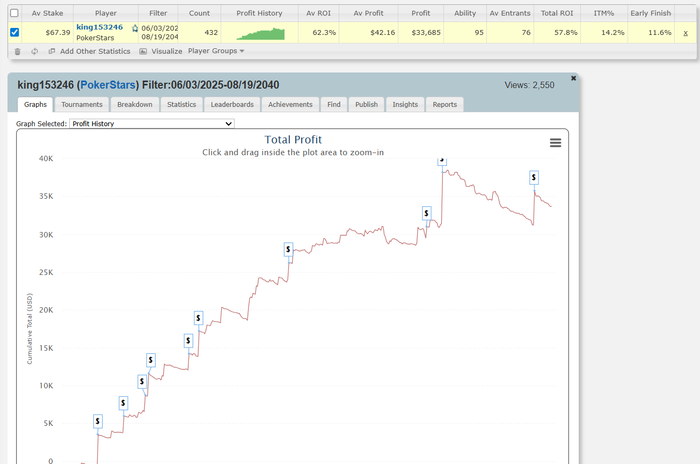Screen dimensions: 700x464
Task: Click the king153246 player link in table
Action: 100,27
